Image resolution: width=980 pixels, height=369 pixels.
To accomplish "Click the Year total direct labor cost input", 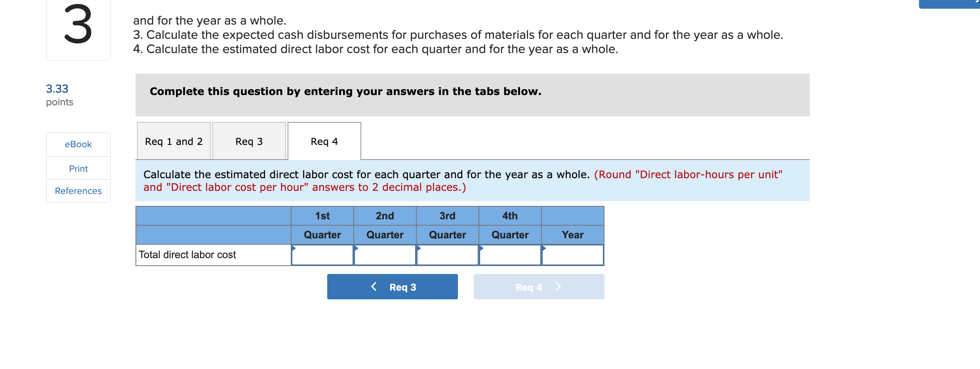I will click(x=573, y=255).
